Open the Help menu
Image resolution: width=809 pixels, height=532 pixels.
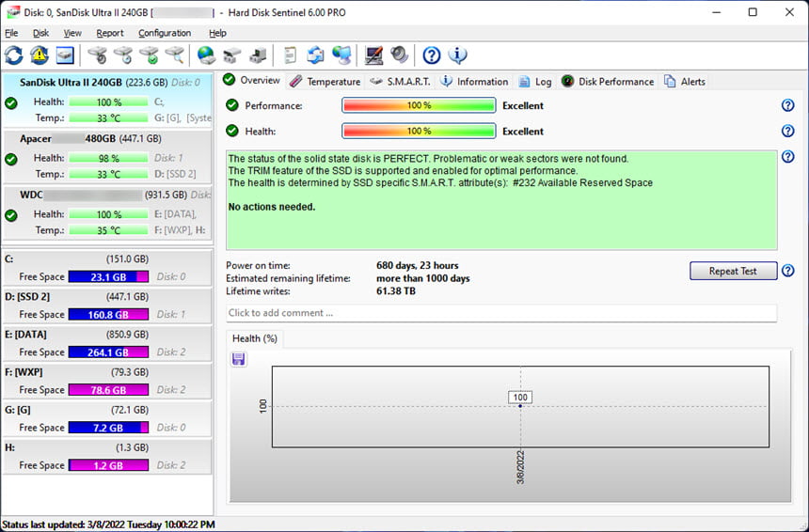[x=217, y=33]
